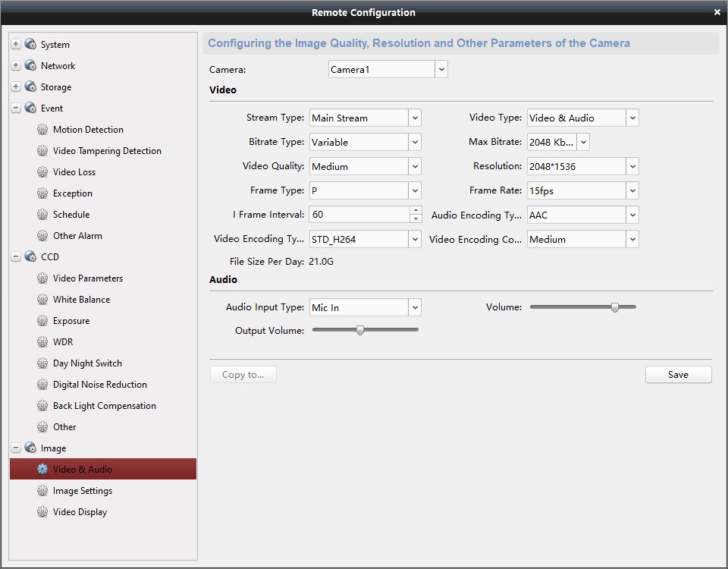Adjust the Volume slider handle
This screenshot has height=569, width=728.
pyautogui.click(x=615, y=307)
